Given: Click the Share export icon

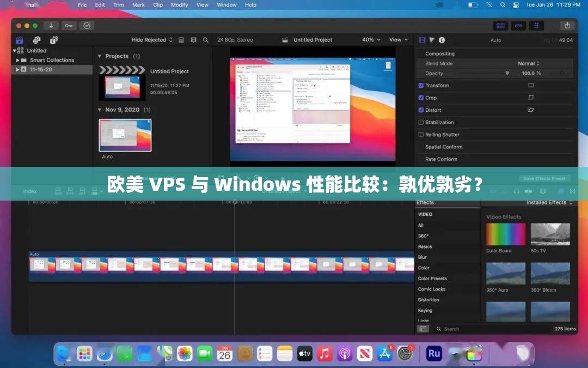Looking at the screenshot, I should [567, 26].
